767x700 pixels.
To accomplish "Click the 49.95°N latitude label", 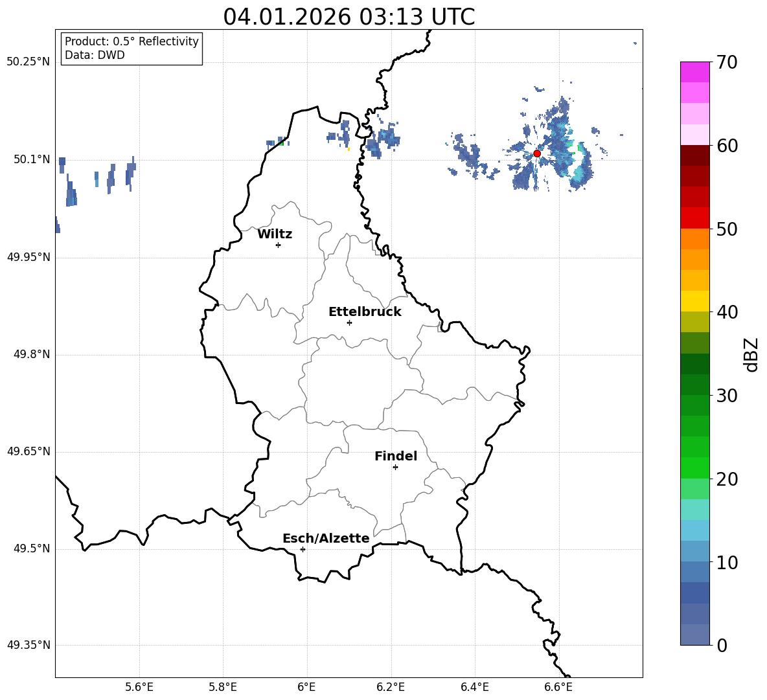I will 28,257.
